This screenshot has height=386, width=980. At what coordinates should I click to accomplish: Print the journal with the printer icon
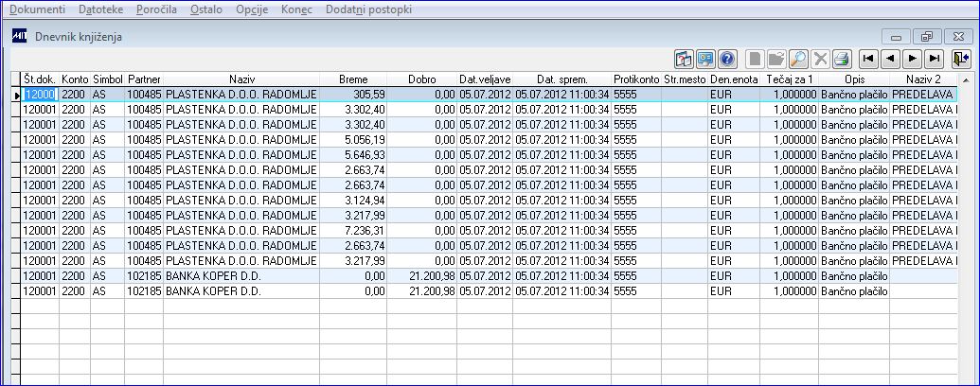click(841, 60)
